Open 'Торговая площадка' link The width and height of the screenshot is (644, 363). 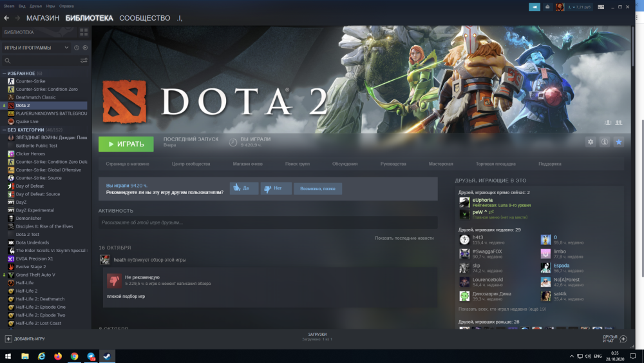pyautogui.click(x=496, y=164)
